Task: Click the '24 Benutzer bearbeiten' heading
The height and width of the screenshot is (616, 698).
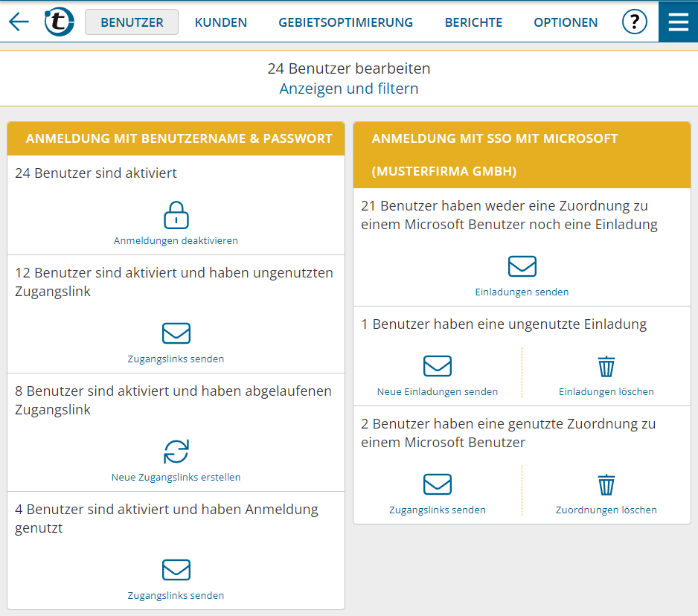Action: tap(349, 68)
